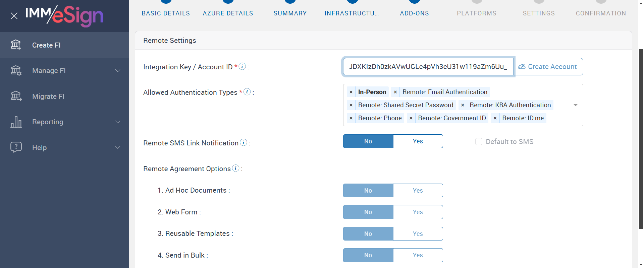Screen dimensions: 644x268
Task: Click the Create Account button
Action: point(548,67)
